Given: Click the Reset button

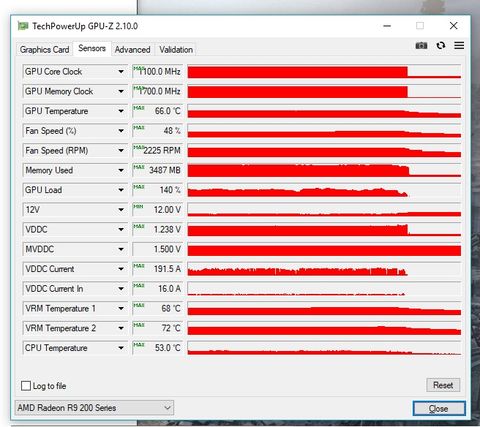Looking at the screenshot, I should click(x=443, y=385).
